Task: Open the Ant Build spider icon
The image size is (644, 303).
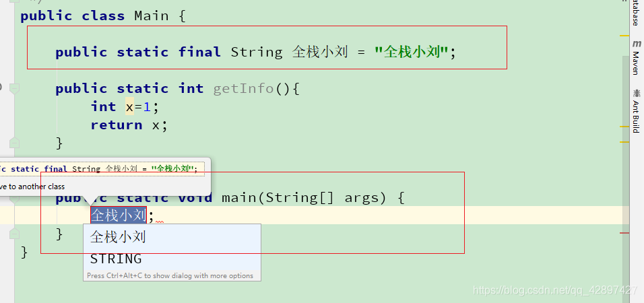Action: pyautogui.click(x=636, y=93)
